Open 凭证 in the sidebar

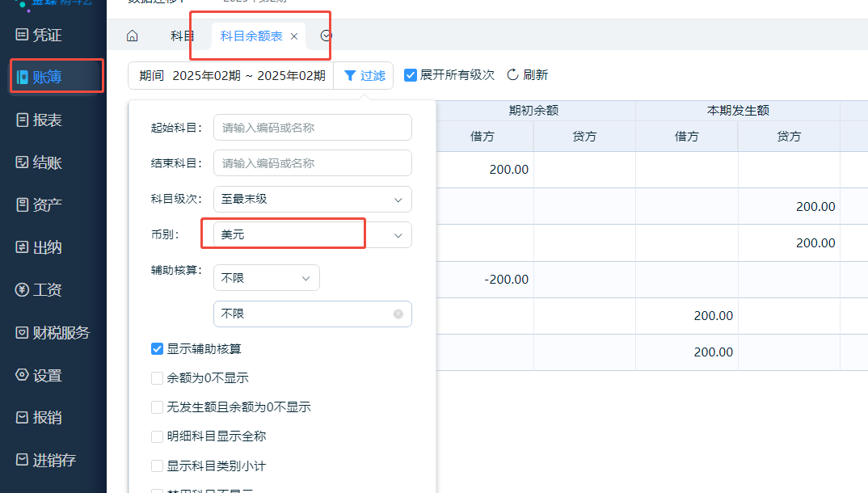click(48, 35)
